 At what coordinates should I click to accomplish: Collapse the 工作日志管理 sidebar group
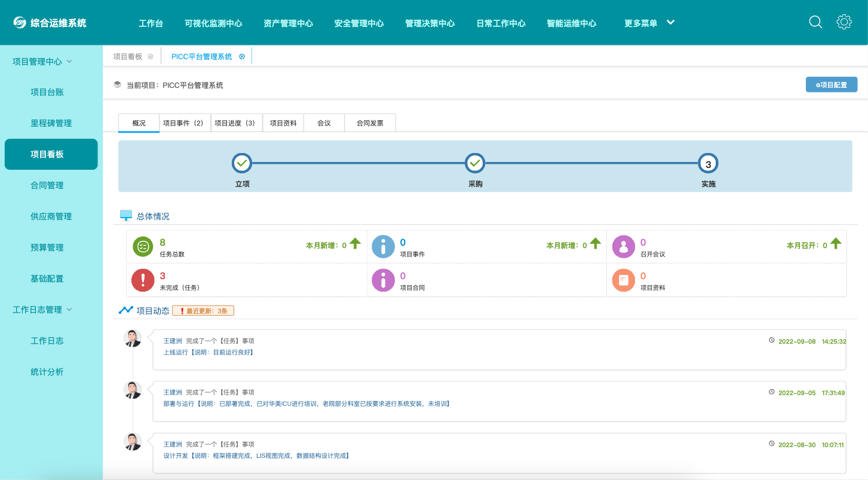42,310
